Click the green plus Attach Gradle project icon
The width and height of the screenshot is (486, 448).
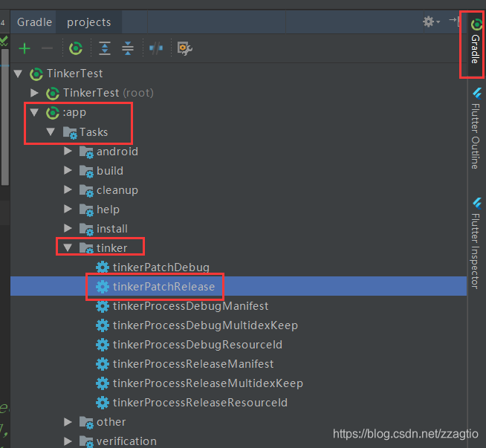[25, 48]
